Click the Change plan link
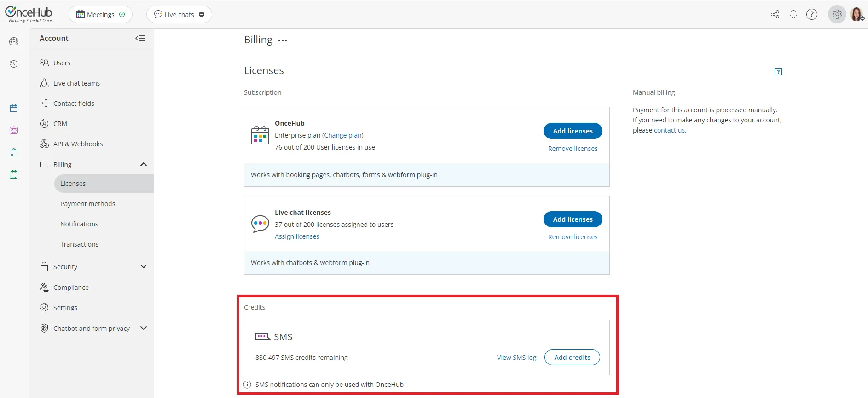The width and height of the screenshot is (868, 398). tap(343, 135)
